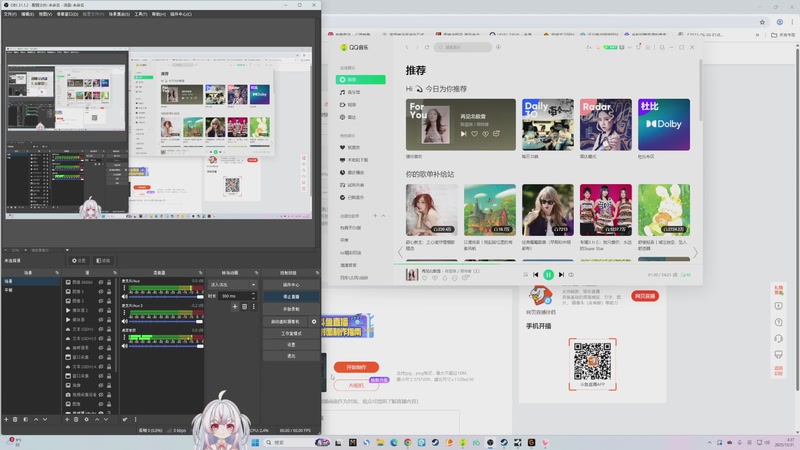Toggle visibility of 文本 (GDI+) 4 source

click(101, 367)
